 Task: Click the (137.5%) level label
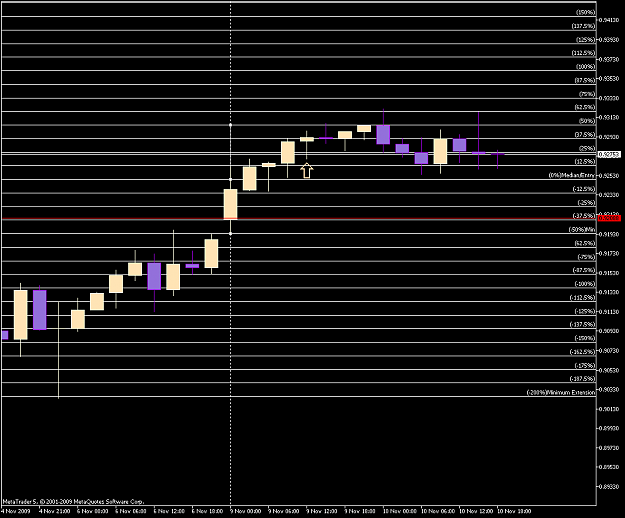point(583,26)
